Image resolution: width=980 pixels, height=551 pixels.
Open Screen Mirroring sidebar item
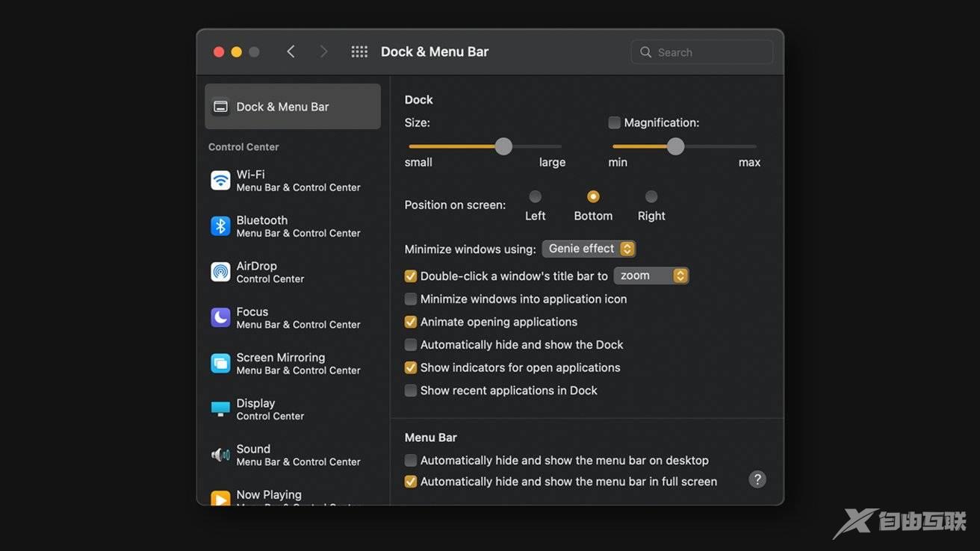pyautogui.click(x=292, y=364)
